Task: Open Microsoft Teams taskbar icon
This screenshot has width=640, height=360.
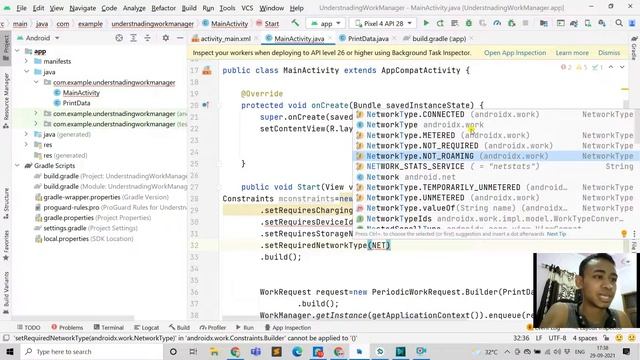Action: tap(256, 351)
